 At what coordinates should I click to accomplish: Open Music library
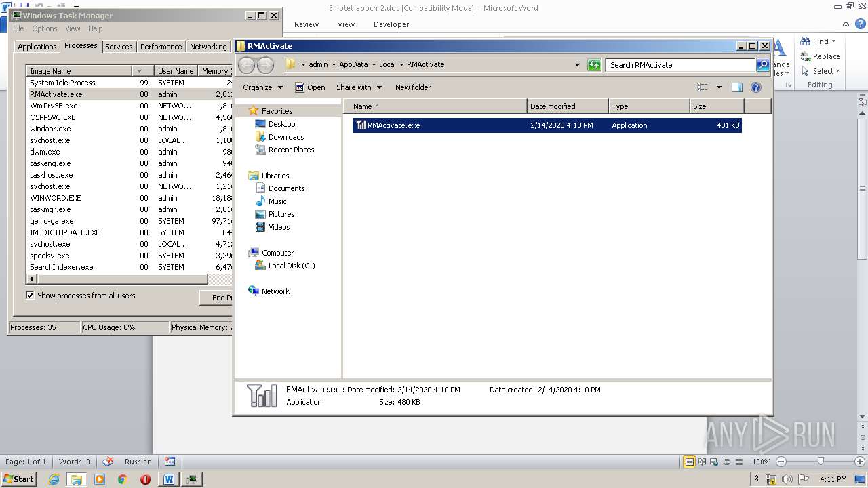pyautogui.click(x=277, y=201)
